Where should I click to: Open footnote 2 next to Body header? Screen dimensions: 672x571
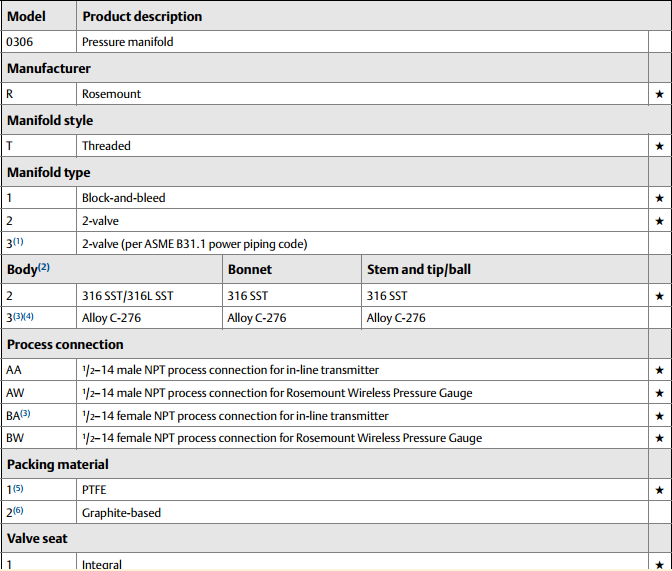coord(44,267)
